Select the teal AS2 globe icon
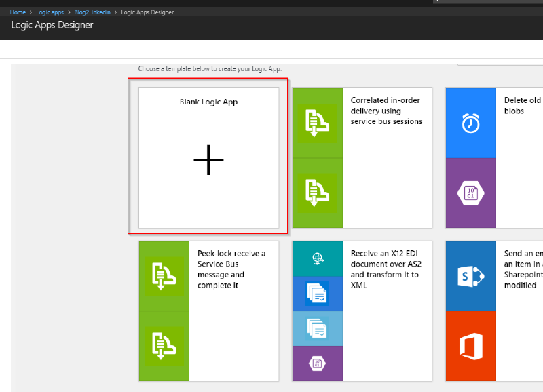The width and height of the screenshot is (543, 392). [x=318, y=258]
